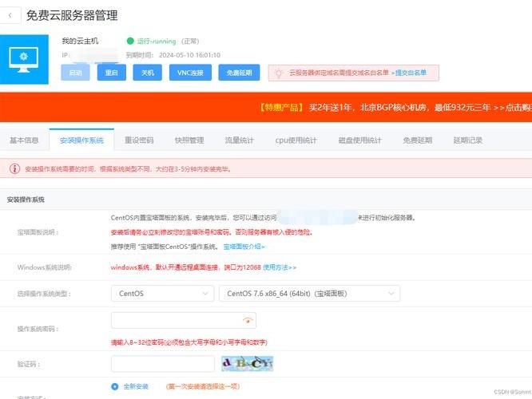Click the 关机 button
Screen dimensions: 532x399
[x=148, y=73]
